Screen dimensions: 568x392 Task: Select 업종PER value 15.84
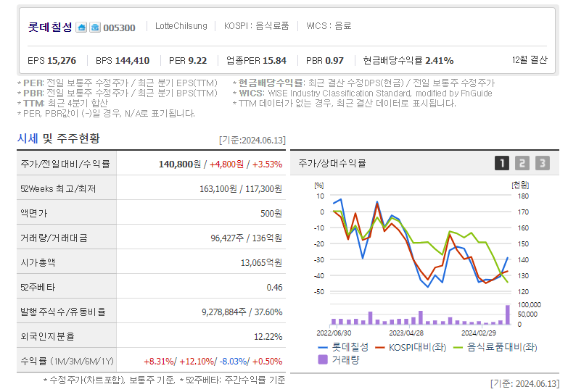[x=274, y=60]
